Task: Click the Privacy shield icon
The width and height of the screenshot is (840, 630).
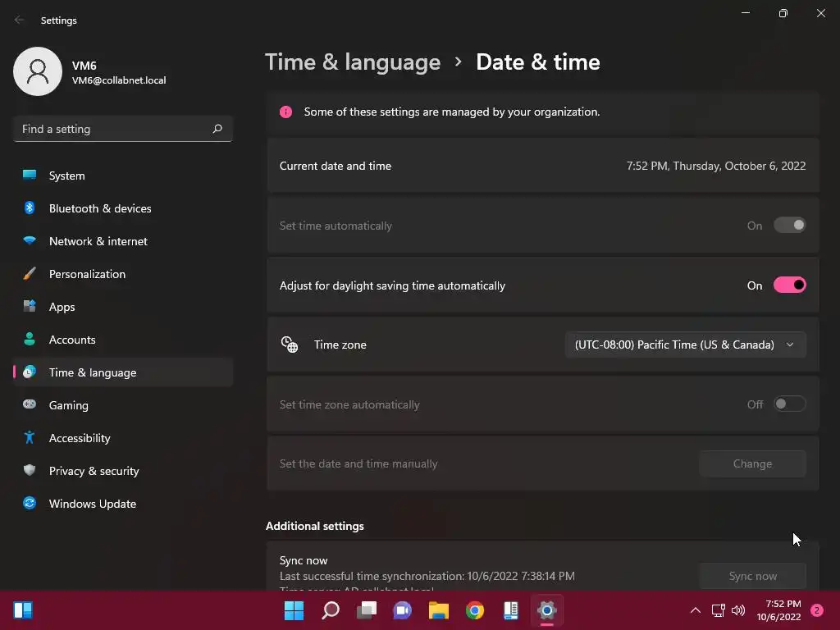Action: coord(30,470)
